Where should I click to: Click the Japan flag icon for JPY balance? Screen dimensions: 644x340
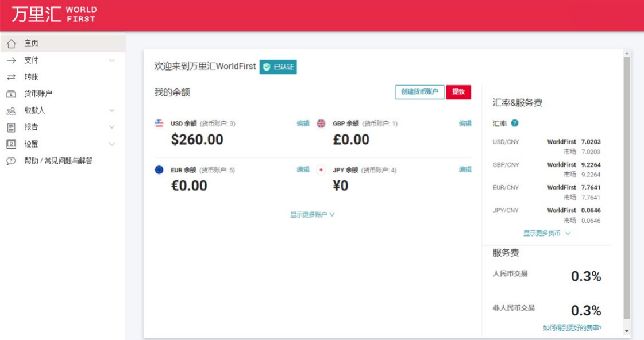(x=321, y=169)
